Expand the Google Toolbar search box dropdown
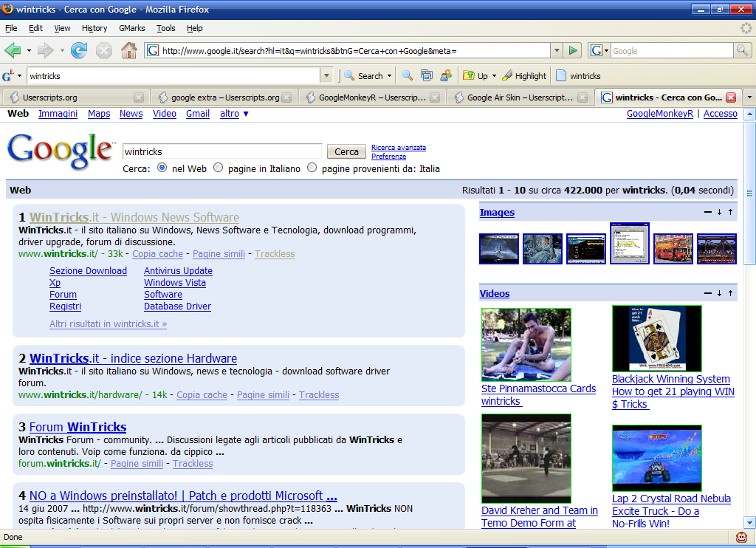Image resolution: width=756 pixels, height=548 pixels. 326,76
